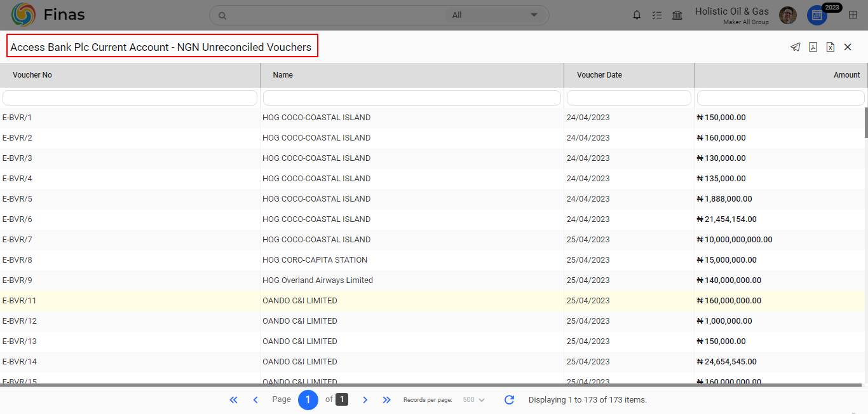
Task: Go to last page of results
Action: [386, 400]
